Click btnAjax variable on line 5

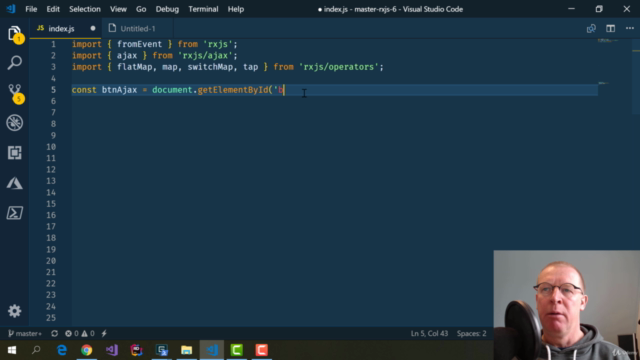pos(119,90)
